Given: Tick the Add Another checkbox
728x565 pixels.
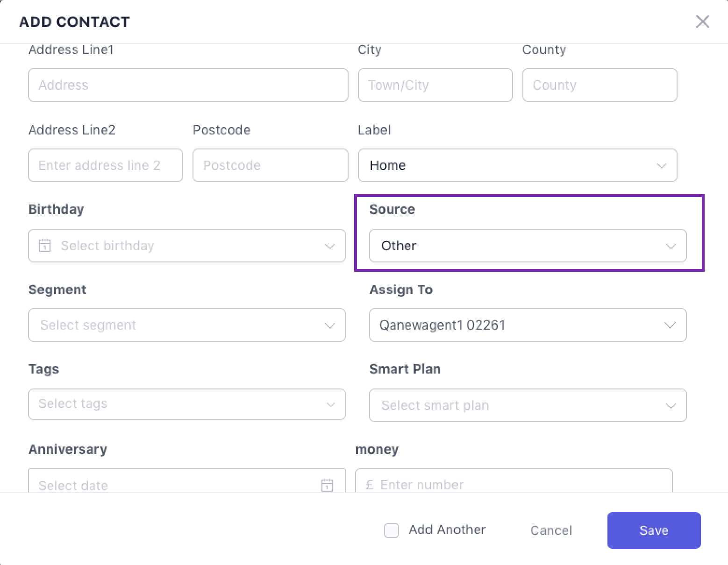Looking at the screenshot, I should [392, 530].
